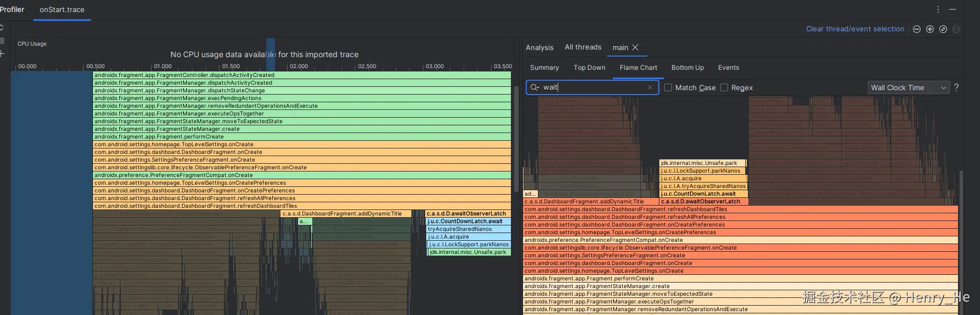
Task: Select j.u.c.CountDownLatch.await in flame chart
Action: pyautogui.click(x=704, y=194)
